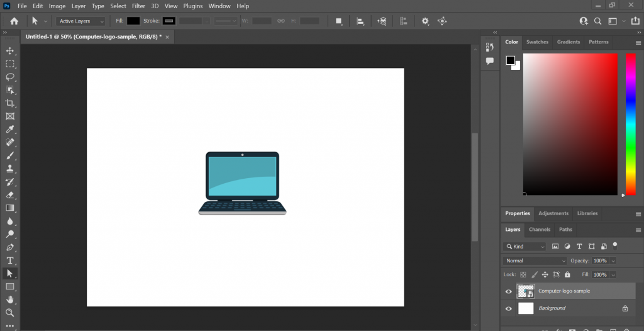The image size is (644, 331).
Task: Click the Home icon in options bar
Action: click(14, 21)
